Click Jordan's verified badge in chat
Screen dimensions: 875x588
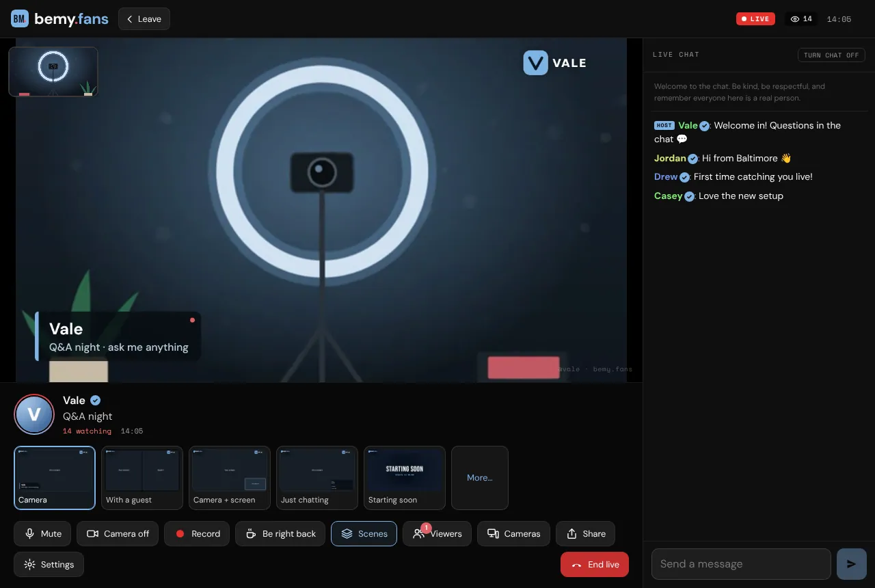point(692,159)
